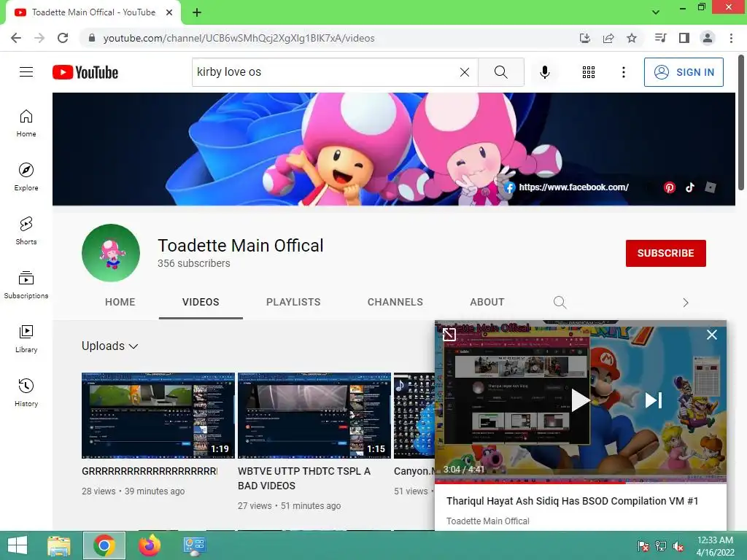The height and width of the screenshot is (560, 747).
Task: Install app icon in address bar
Action: [584, 38]
